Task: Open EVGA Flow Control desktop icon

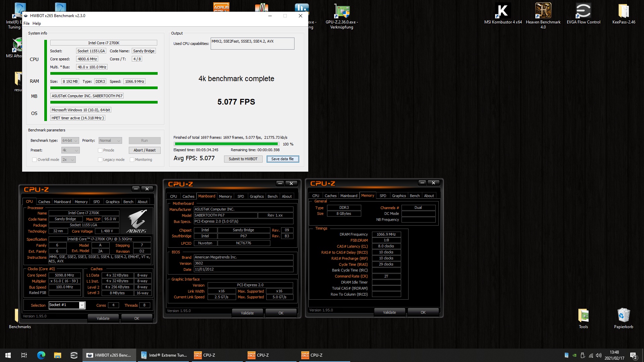Action: tap(583, 13)
